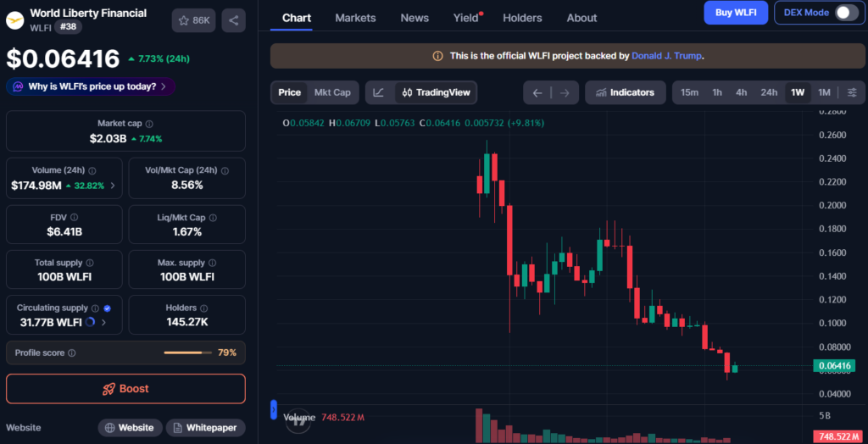The height and width of the screenshot is (444, 868).
Task: Open chart settings sliders icon
Action: coord(853,92)
